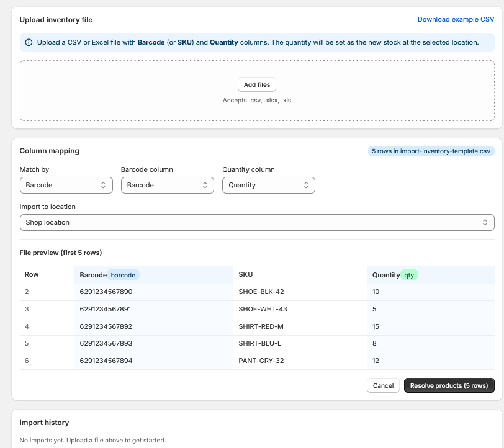This screenshot has width=504, height=448.
Task: Click the Import history heading
Action: (44, 423)
